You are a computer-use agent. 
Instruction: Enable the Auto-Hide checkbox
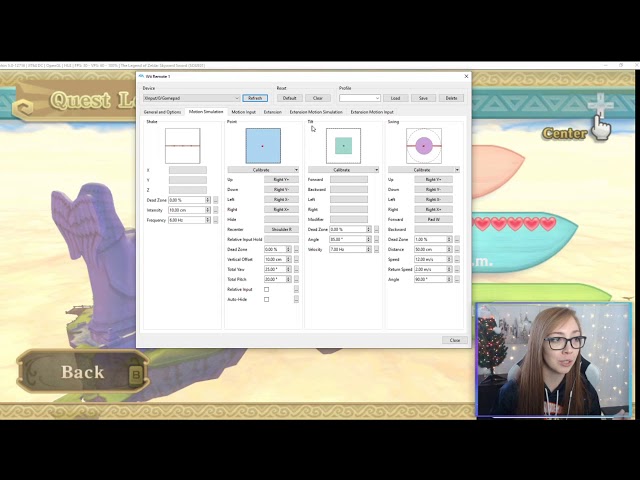(267, 300)
